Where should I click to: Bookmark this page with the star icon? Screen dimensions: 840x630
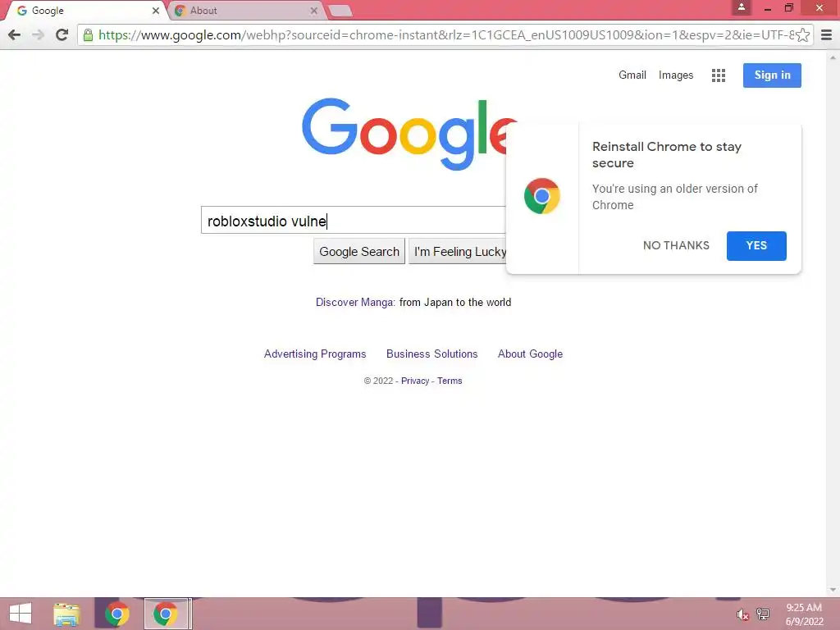coord(802,35)
